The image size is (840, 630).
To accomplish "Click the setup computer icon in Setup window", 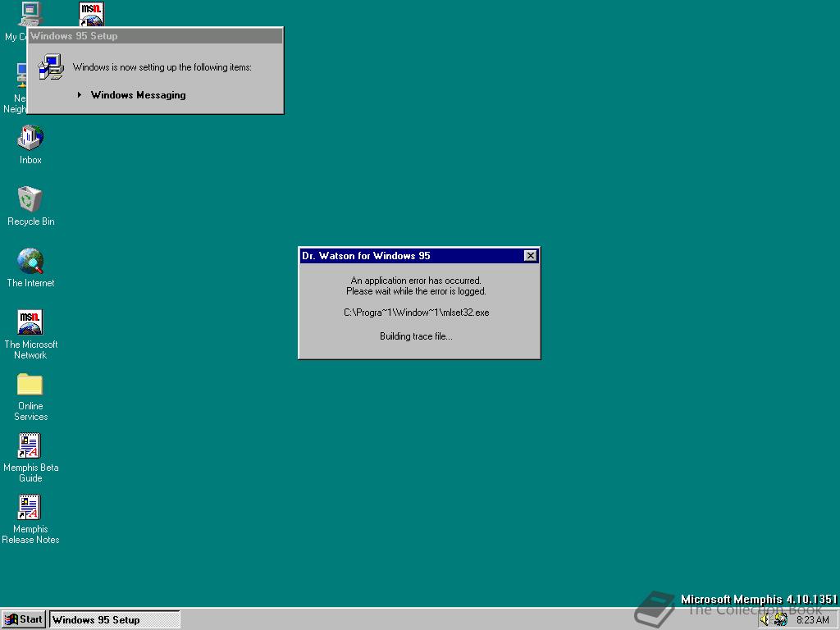I will 52,67.
